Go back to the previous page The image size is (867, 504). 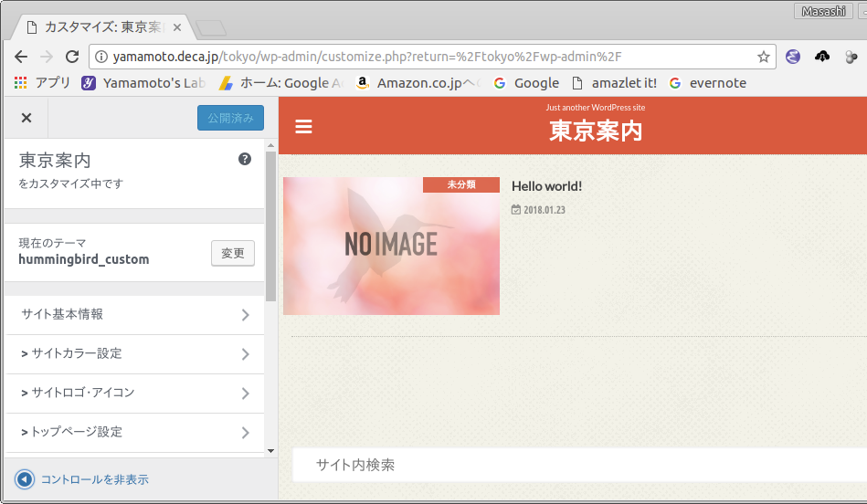coord(21,57)
